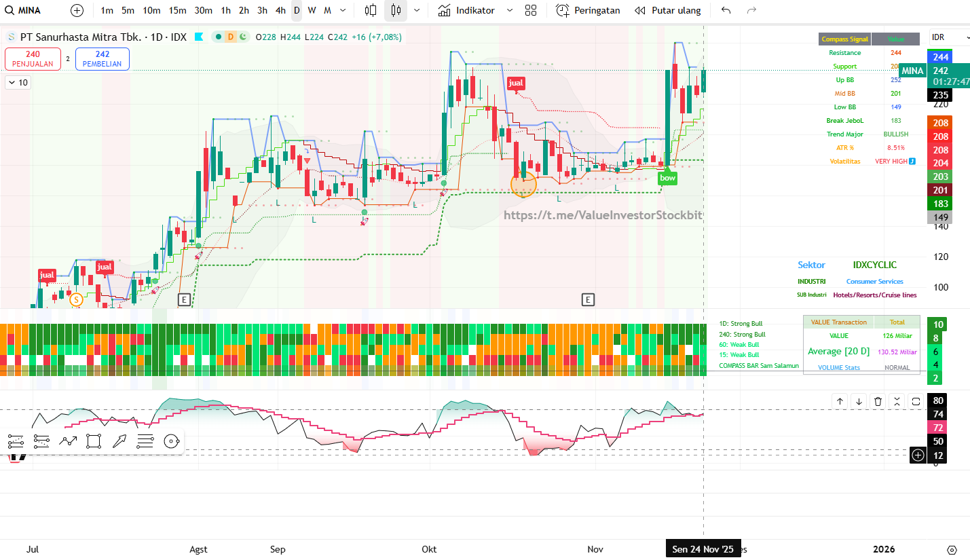Image resolution: width=970 pixels, height=560 pixels.
Task: Open chart settings gear on time axis
Action: pos(952,550)
